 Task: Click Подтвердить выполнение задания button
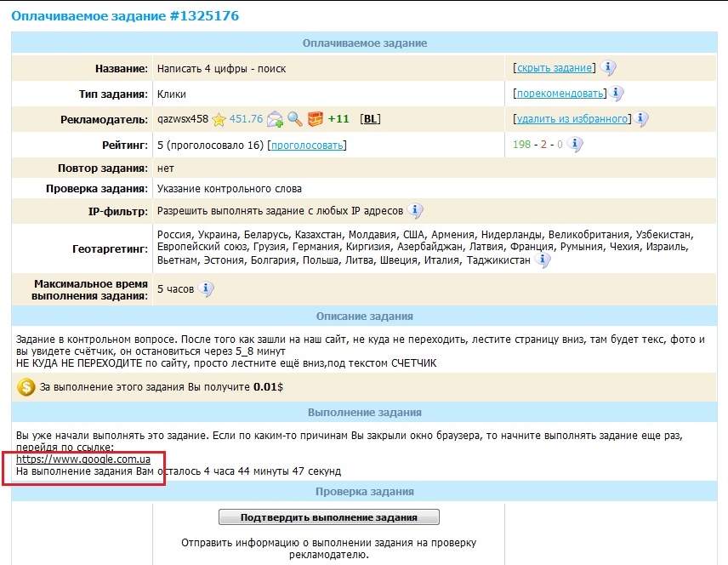329,517
